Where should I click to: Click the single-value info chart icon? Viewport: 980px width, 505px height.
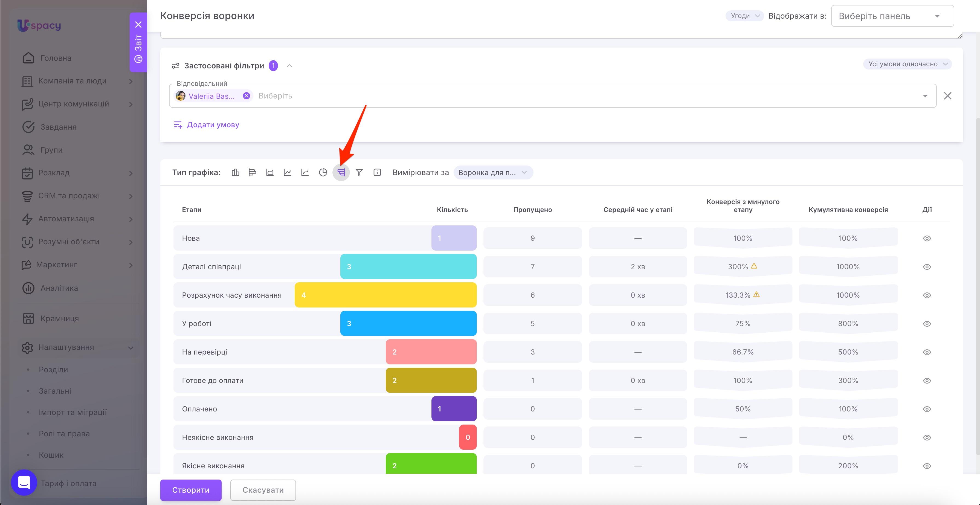(x=377, y=173)
